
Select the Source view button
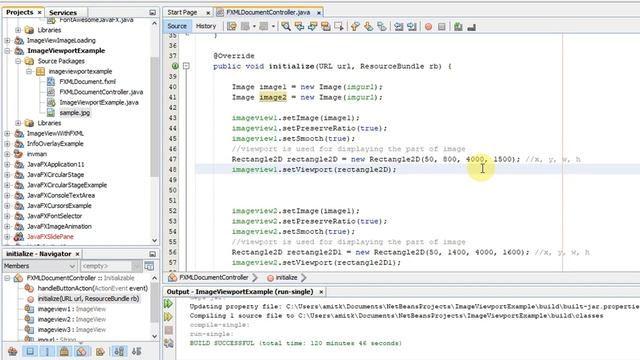(x=177, y=26)
